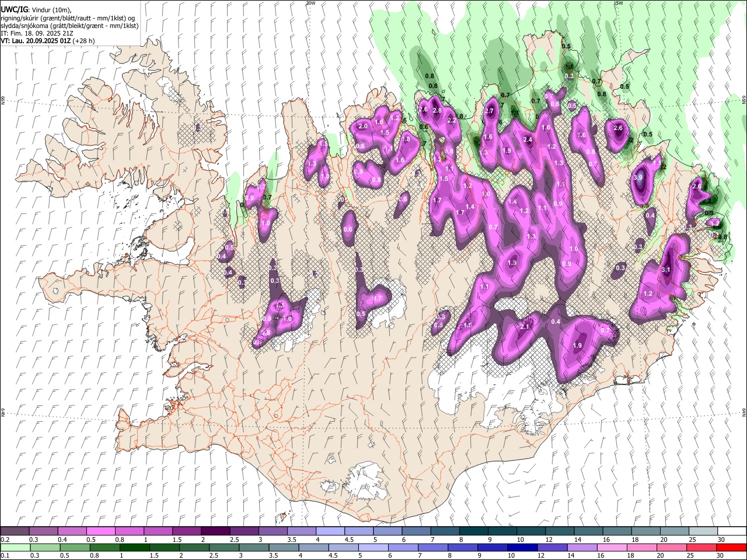Select the bright pink 0.5 snow legend swatch
Viewport: 747px width, 560px height.
click(101, 531)
